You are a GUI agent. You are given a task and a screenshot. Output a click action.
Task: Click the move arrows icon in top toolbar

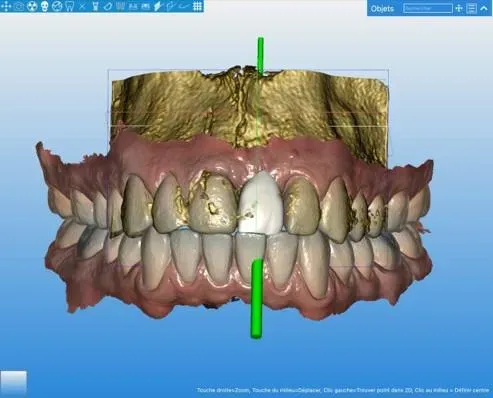click(6, 6)
